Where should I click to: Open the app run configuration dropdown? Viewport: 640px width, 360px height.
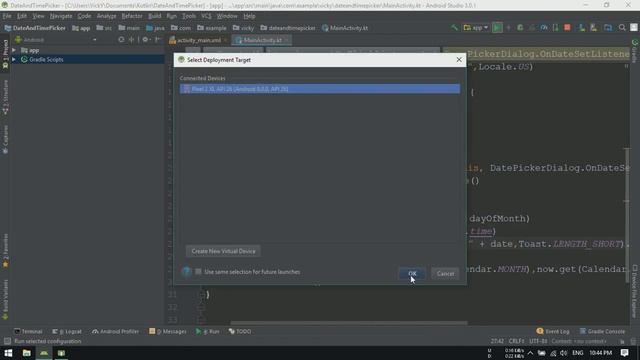[x=476, y=28]
